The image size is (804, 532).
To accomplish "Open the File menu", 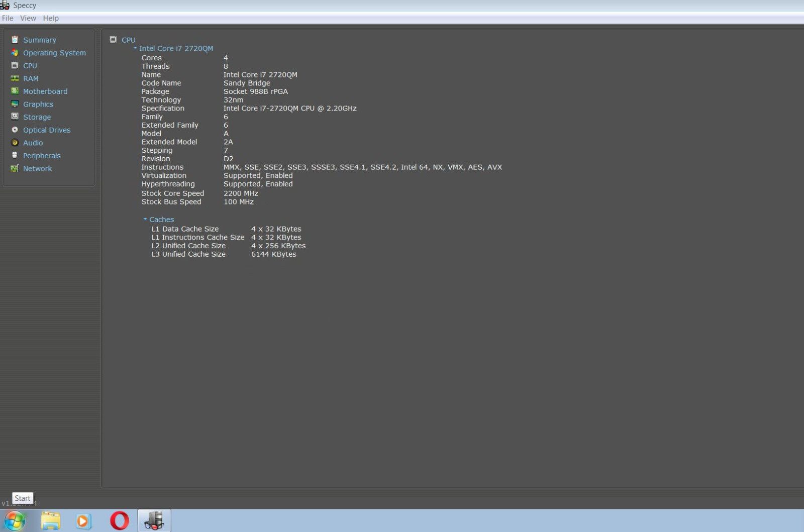I will click(x=8, y=18).
